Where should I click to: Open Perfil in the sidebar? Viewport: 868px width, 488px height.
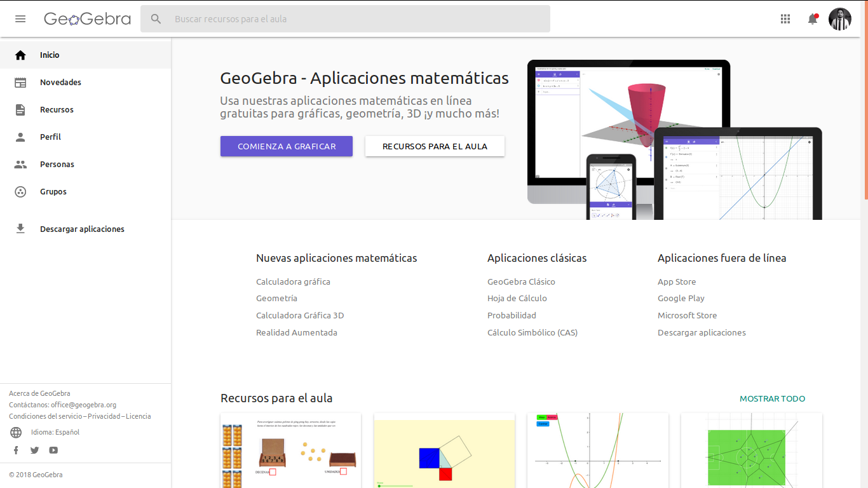(85, 137)
